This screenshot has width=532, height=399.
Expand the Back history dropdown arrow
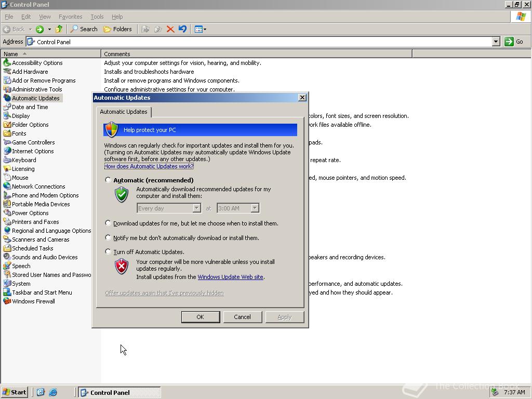tap(30, 29)
